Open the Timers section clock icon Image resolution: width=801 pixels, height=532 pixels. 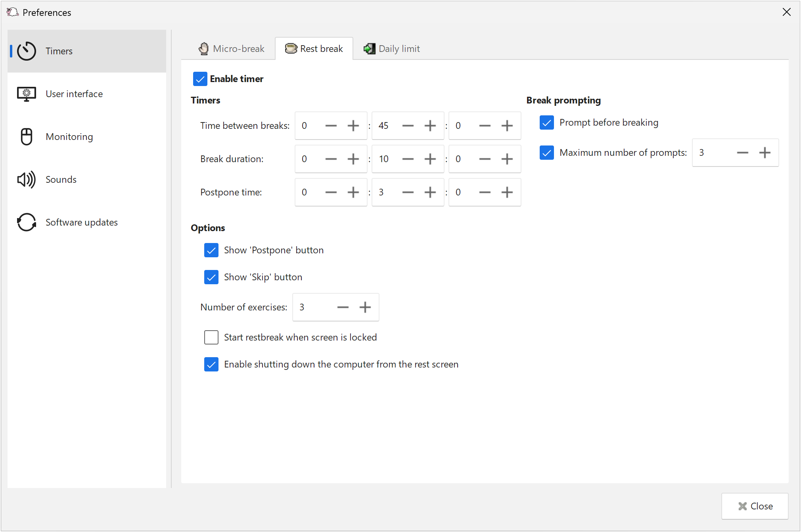click(x=27, y=51)
